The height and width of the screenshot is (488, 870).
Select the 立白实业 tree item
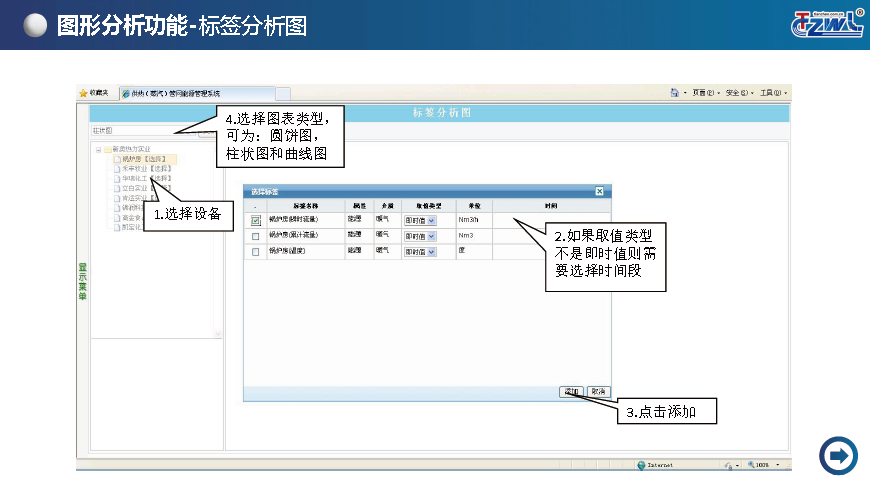coord(135,189)
